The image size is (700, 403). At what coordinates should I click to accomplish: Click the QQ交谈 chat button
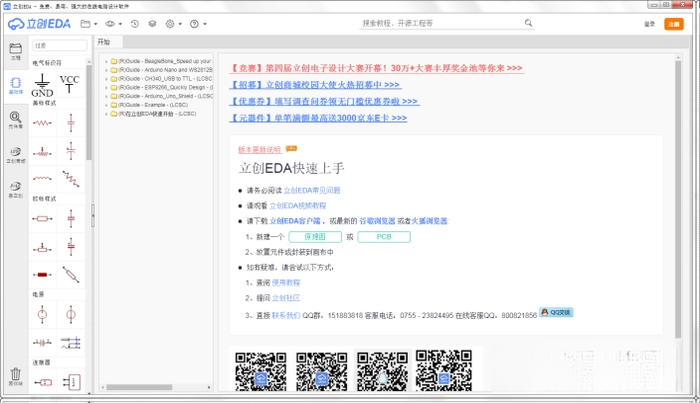click(x=556, y=312)
